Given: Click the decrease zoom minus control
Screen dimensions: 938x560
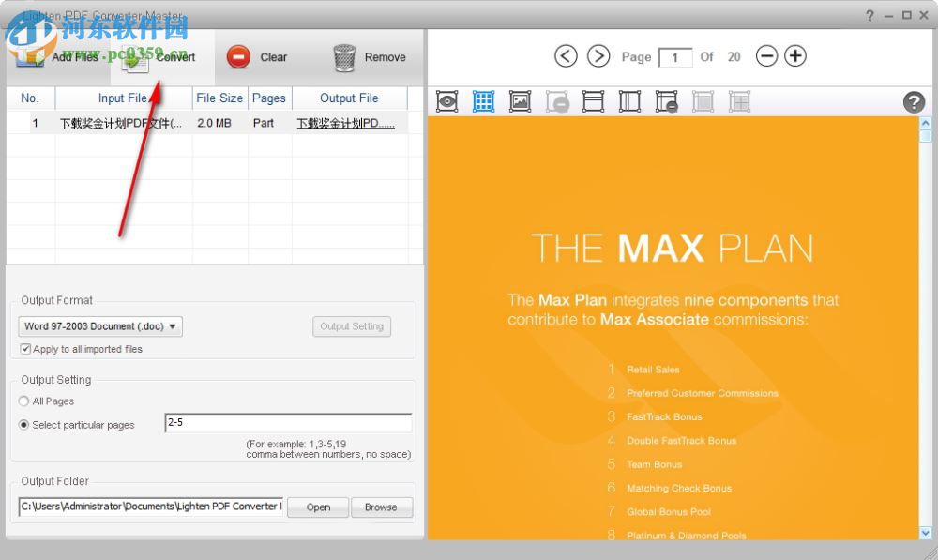Looking at the screenshot, I should tap(766, 56).
